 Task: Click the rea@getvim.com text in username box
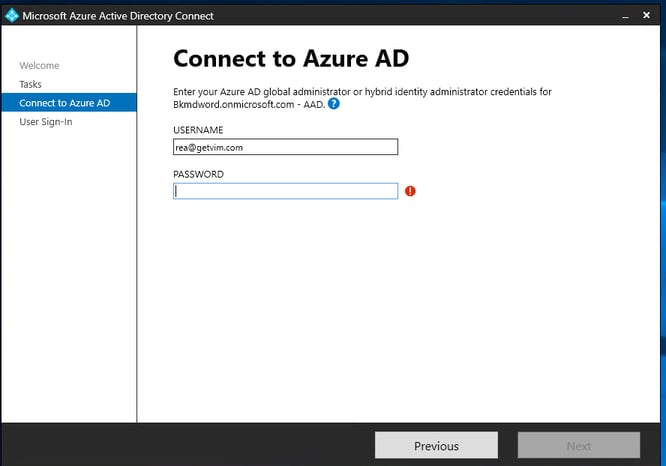tap(211, 147)
